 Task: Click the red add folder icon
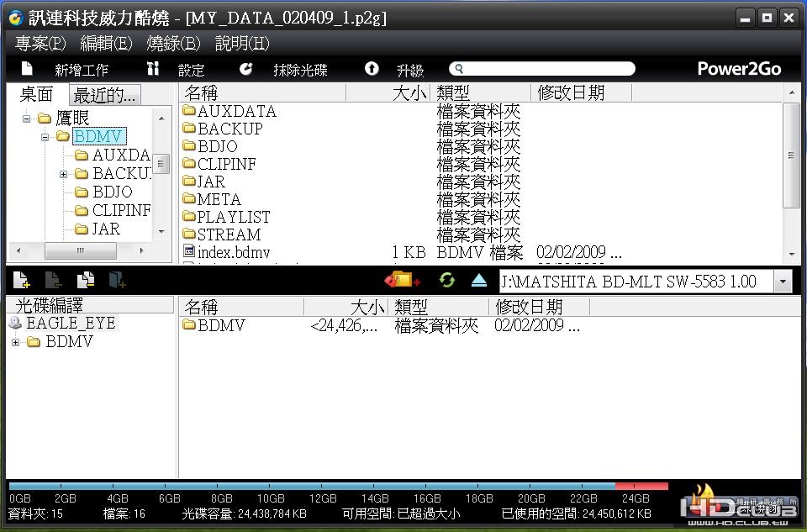(402, 279)
